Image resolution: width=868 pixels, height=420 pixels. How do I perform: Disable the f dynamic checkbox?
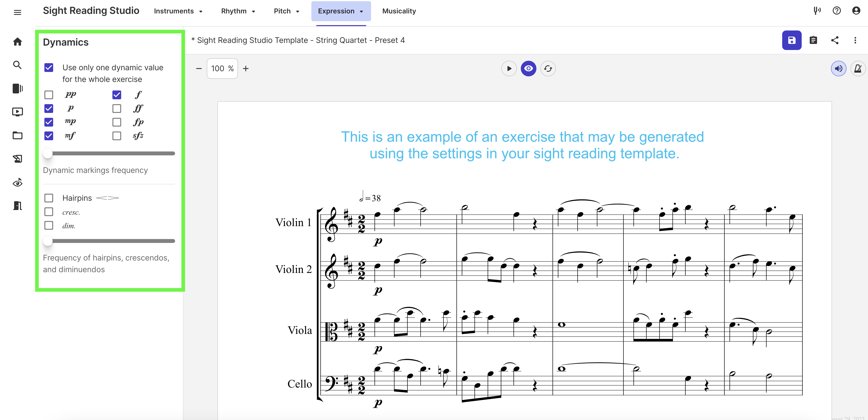coord(117,95)
